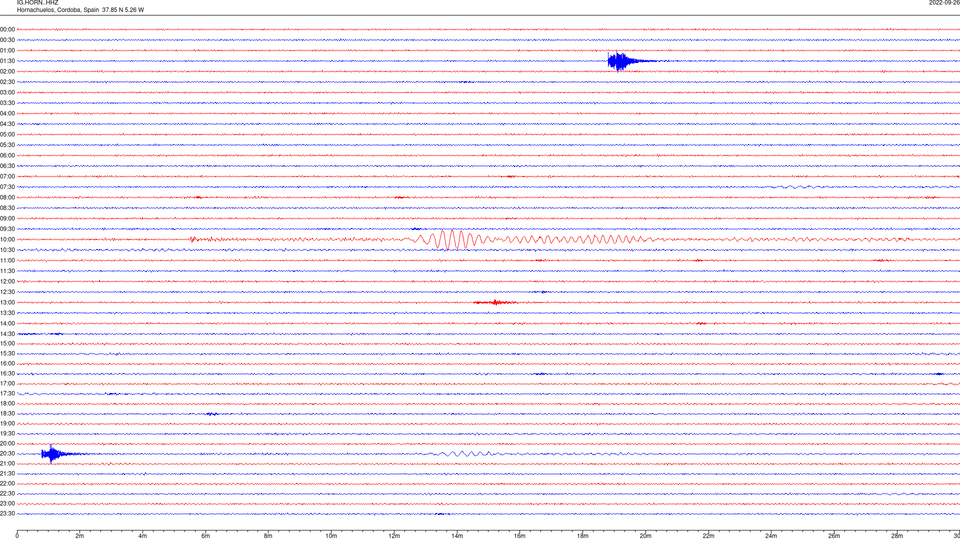
Task: Click the 12:00 time label
Action: pos(7,282)
